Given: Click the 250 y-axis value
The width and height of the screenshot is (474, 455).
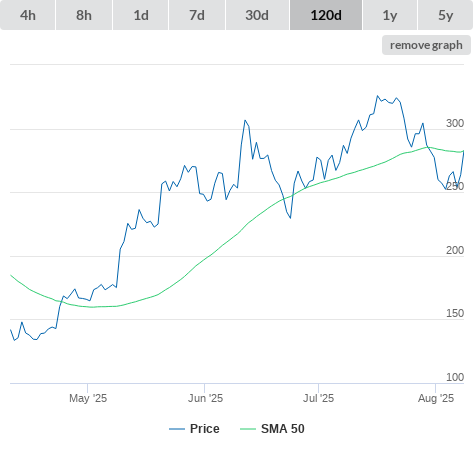Looking at the screenshot, I should (x=455, y=186).
